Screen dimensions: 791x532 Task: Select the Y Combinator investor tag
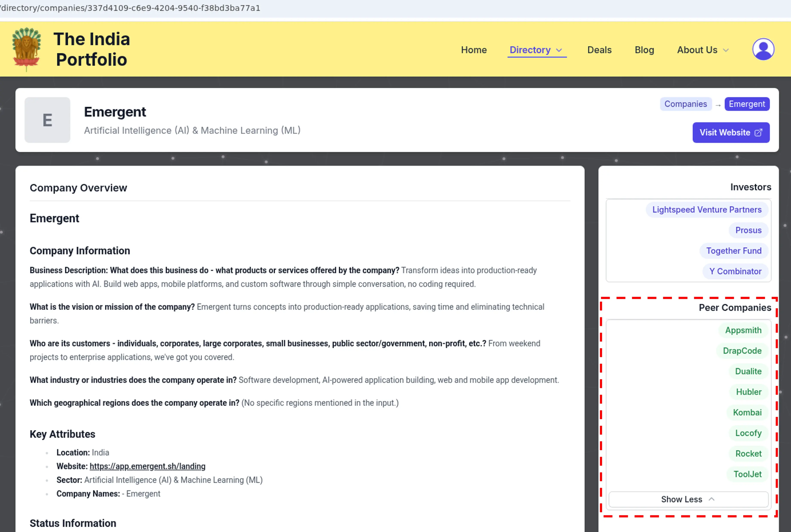point(735,271)
